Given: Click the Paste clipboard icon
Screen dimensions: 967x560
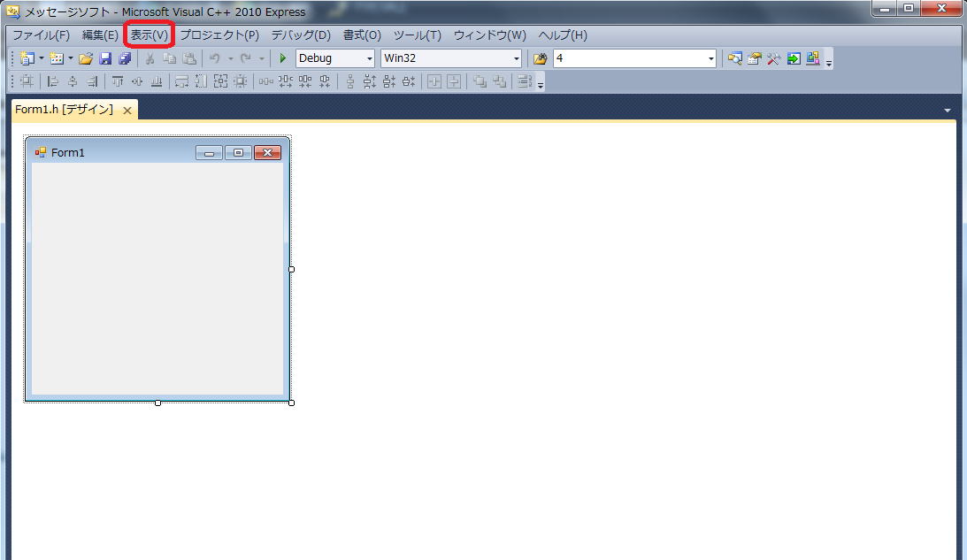Looking at the screenshot, I should coord(189,58).
